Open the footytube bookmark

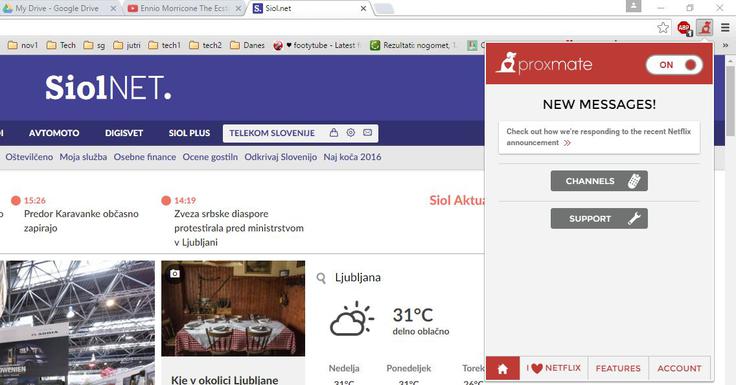317,45
